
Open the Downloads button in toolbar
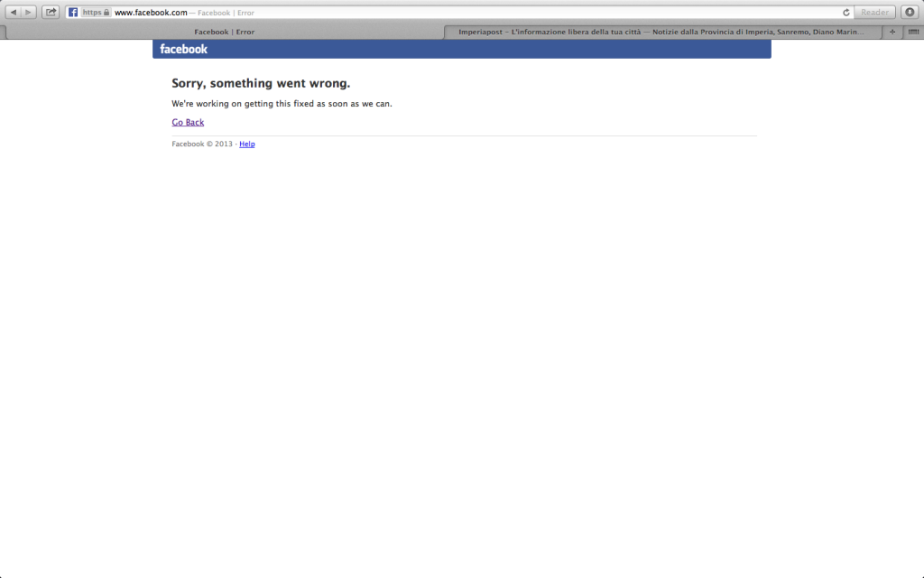(910, 12)
